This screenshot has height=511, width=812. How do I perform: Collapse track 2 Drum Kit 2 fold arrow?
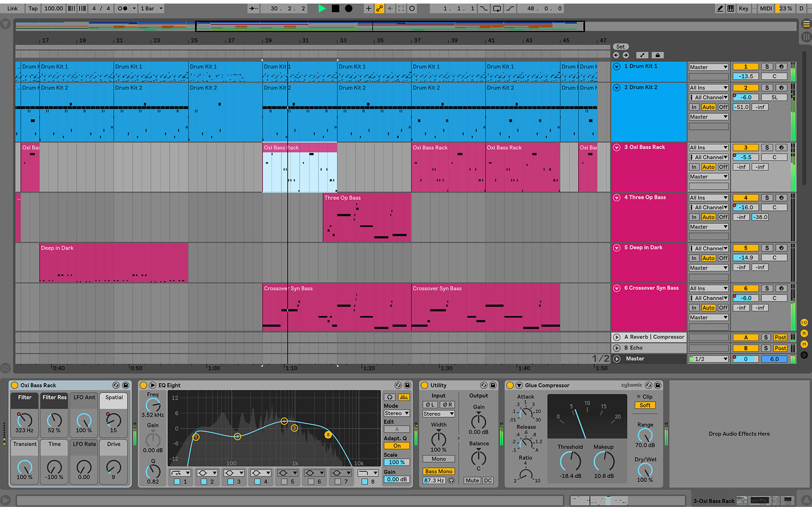(x=617, y=88)
